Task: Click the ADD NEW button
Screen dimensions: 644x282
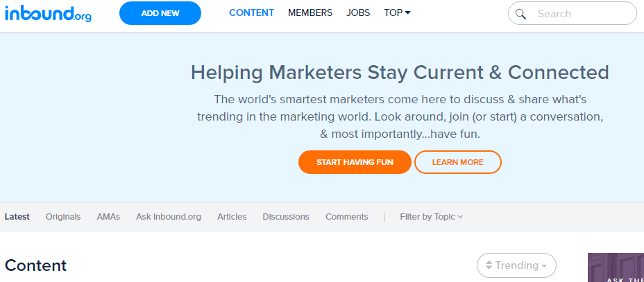Action: coord(160,13)
